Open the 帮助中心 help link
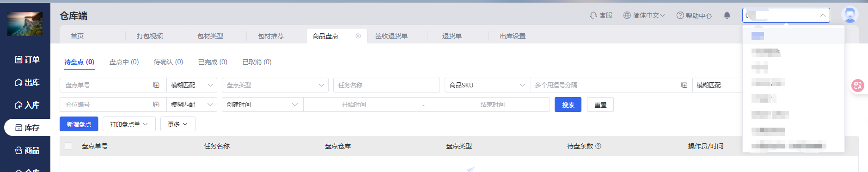 click(x=694, y=15)
